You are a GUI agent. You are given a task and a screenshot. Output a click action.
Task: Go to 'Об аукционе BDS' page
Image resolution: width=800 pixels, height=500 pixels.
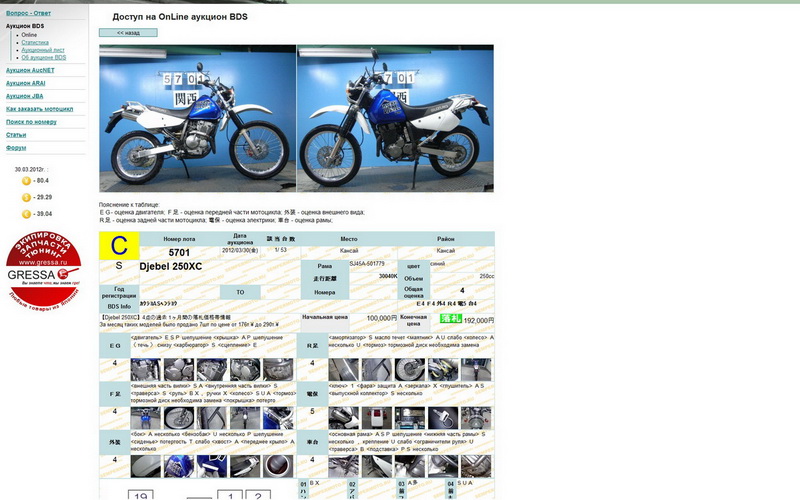44,57
